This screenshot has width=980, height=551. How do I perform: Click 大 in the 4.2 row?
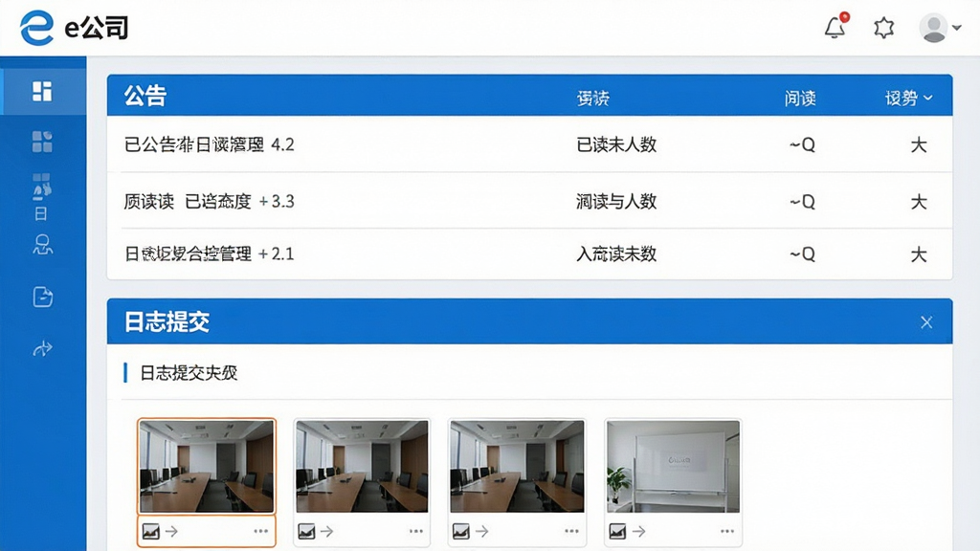coord(918,145)
